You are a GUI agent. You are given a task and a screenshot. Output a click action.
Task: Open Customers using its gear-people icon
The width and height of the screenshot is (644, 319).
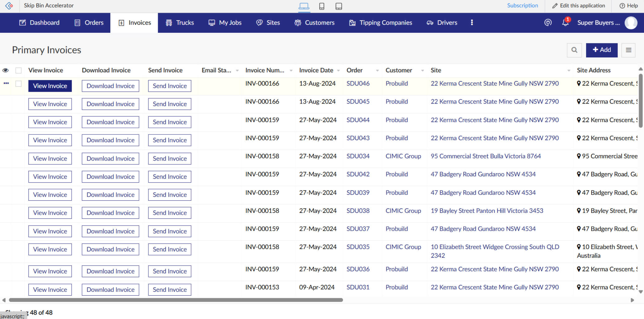tap(298, 22)
